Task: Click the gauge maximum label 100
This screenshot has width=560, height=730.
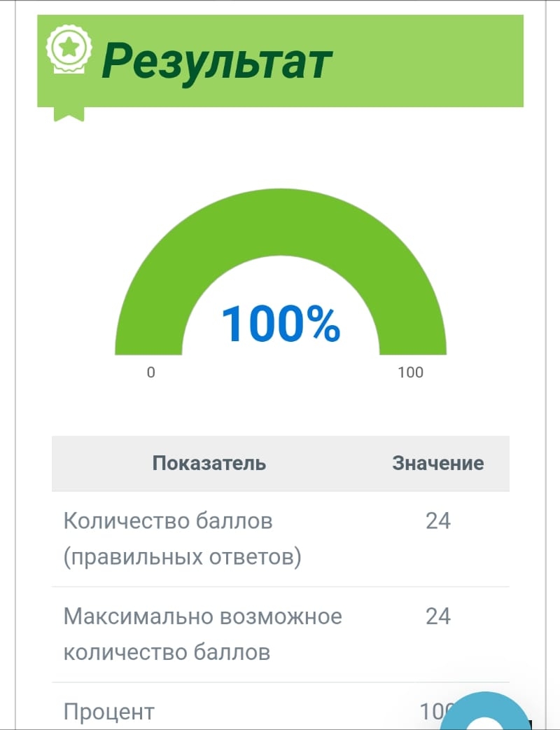Action: [410, 372]
